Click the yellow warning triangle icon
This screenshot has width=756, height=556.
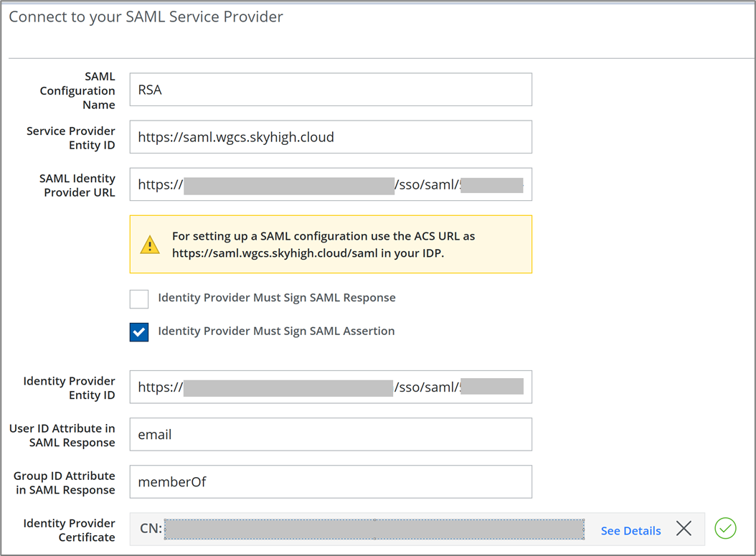150,245
